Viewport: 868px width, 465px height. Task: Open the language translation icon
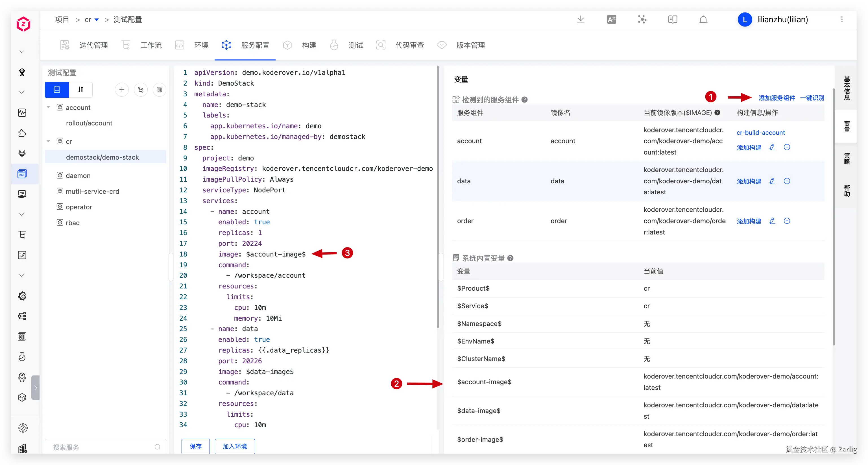(x=611, y=19)
